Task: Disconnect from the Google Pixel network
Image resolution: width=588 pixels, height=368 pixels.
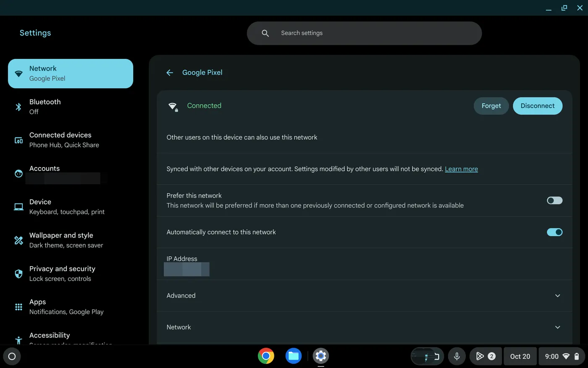Action: pyautogui.click(x=538, y=106)
